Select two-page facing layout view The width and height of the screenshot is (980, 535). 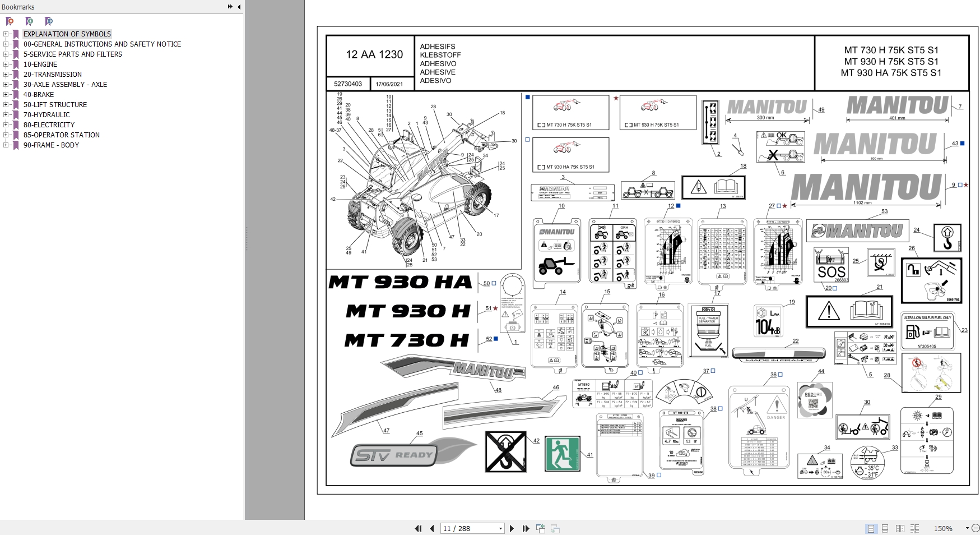900,528
